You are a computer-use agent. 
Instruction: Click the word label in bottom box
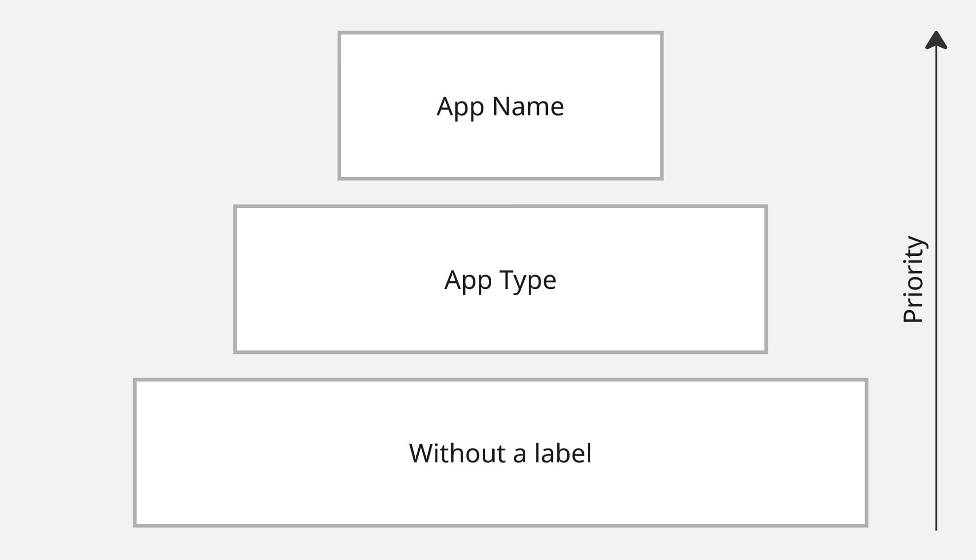[563, 453]
